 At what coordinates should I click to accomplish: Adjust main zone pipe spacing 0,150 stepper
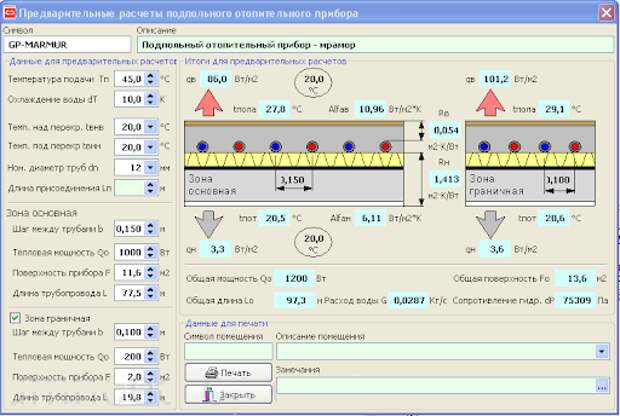[x=150, y=229]
